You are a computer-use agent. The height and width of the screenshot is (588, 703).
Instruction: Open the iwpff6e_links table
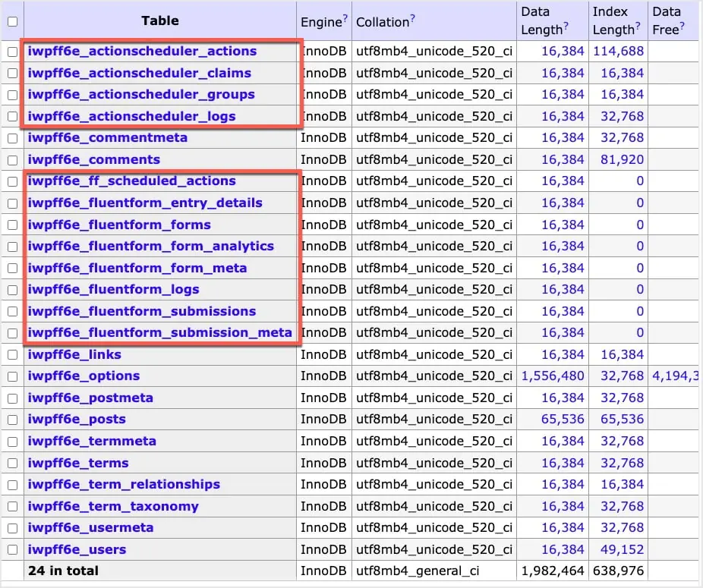[74, 354]
